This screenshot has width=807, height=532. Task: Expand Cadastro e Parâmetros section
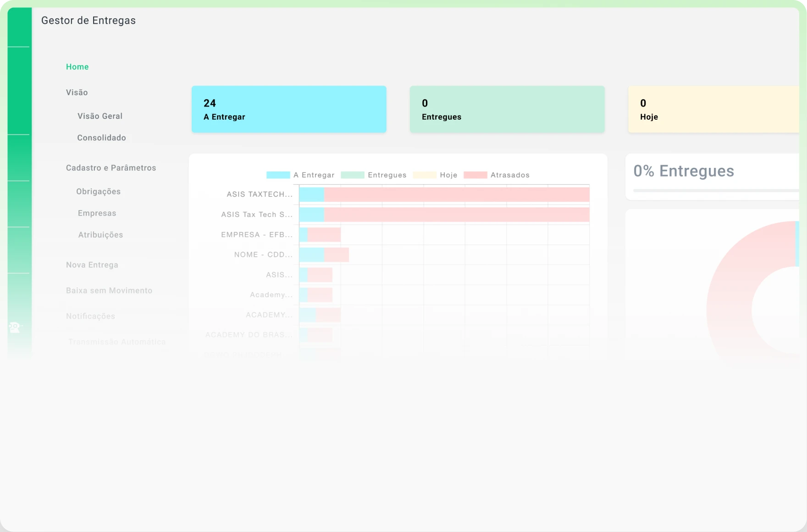click(111, 168)
